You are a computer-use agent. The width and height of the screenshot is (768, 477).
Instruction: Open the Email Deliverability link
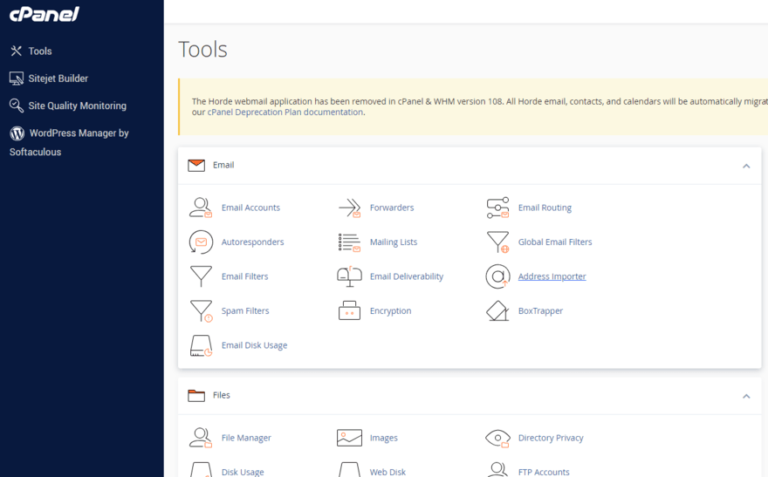[x=406, y=277]
